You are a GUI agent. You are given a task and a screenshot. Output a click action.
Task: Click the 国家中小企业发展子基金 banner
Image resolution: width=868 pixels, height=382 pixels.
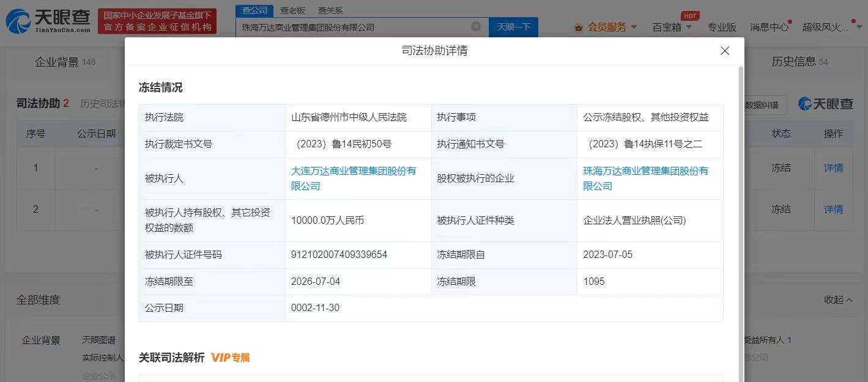coord(158,21)
